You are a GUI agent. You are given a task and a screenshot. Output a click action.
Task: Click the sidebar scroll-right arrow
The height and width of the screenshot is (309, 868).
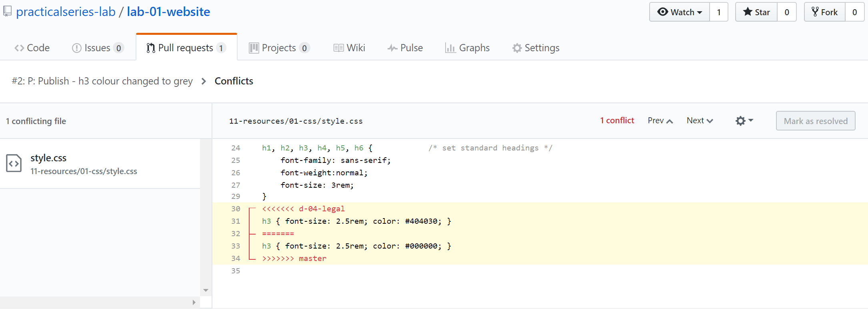194,302
